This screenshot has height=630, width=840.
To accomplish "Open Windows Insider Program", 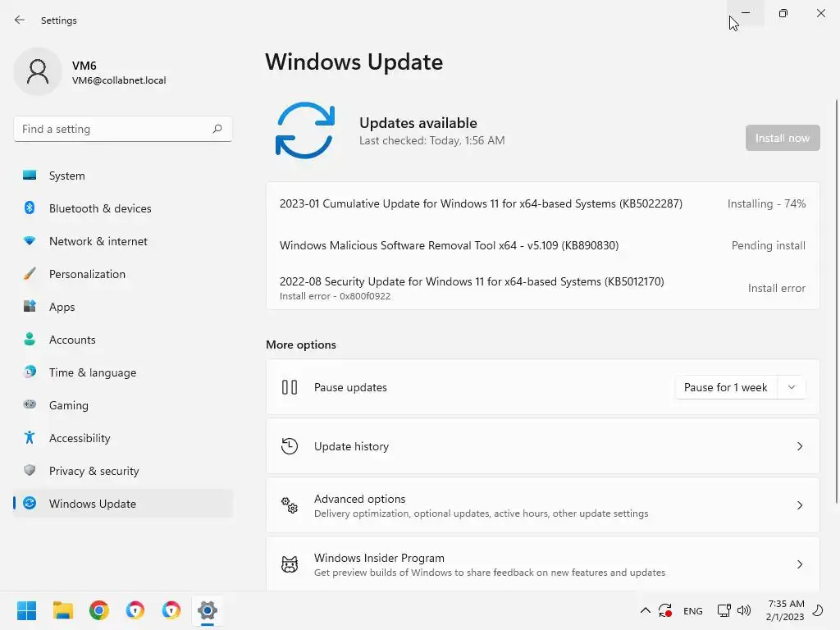I will (543, 564).
